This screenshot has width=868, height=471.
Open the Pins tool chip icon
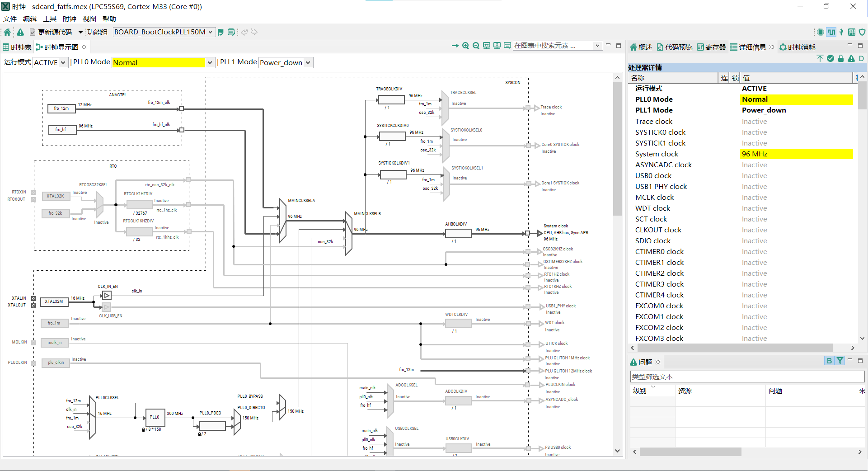click(821, 32)
